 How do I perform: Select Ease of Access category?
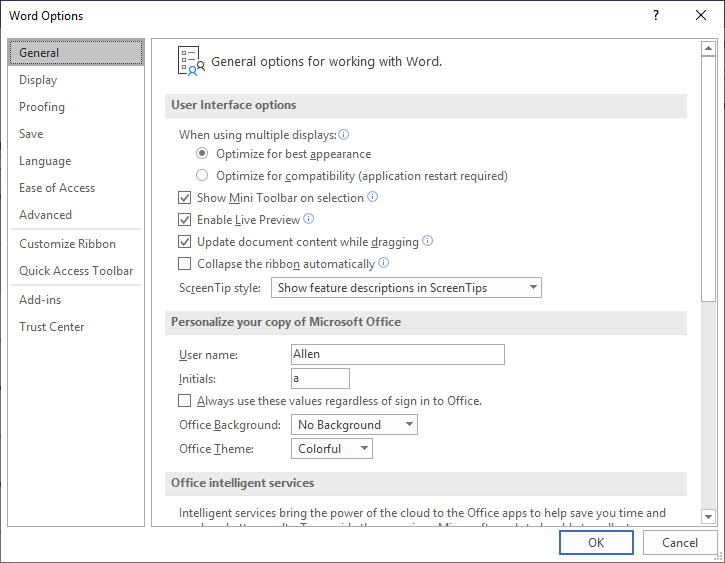[76, 188]
